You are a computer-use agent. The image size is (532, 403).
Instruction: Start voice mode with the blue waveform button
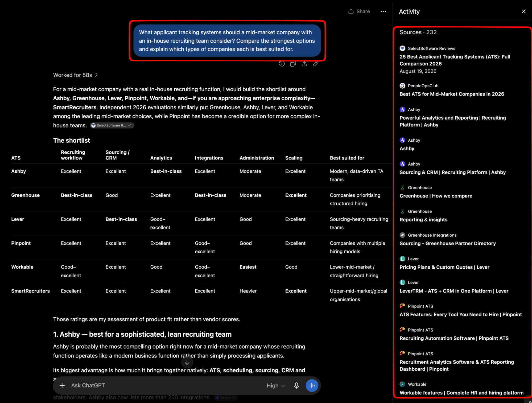pos(312,385)
